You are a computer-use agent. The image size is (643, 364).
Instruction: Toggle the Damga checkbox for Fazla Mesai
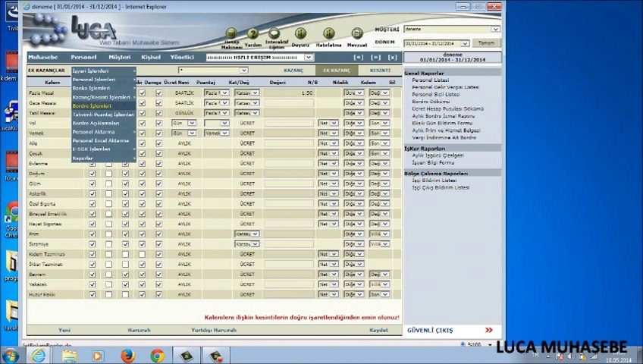coord(158,93)
